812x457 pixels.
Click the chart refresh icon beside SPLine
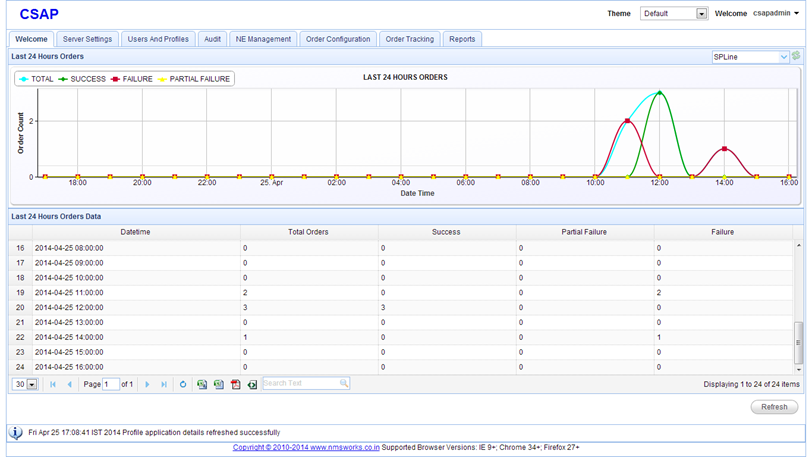(x=796, y=57)
